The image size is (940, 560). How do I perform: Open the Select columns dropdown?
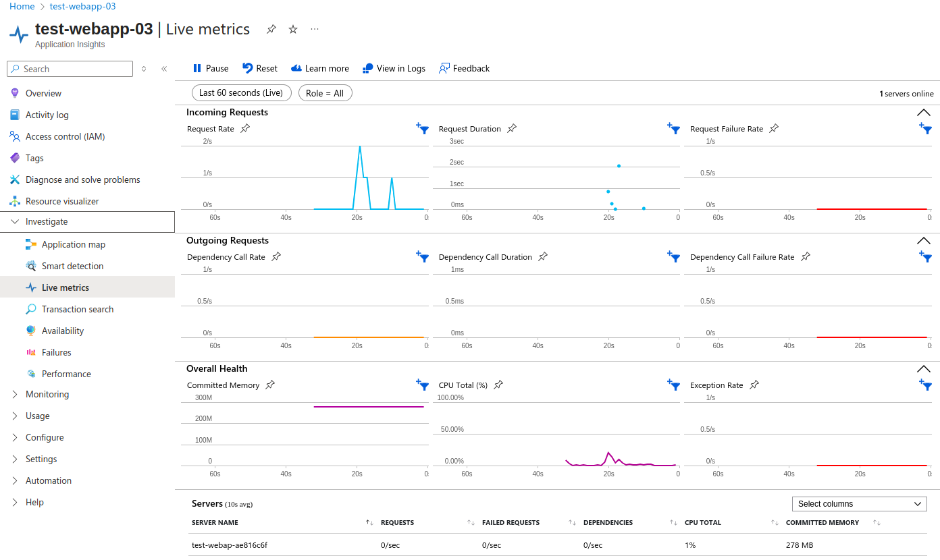(x=859, y=504)
